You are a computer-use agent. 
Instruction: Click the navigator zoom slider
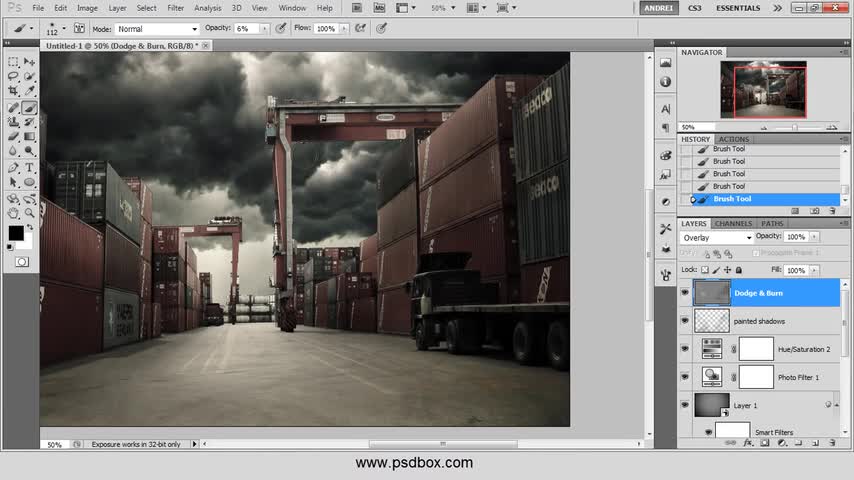coord(795,127)
